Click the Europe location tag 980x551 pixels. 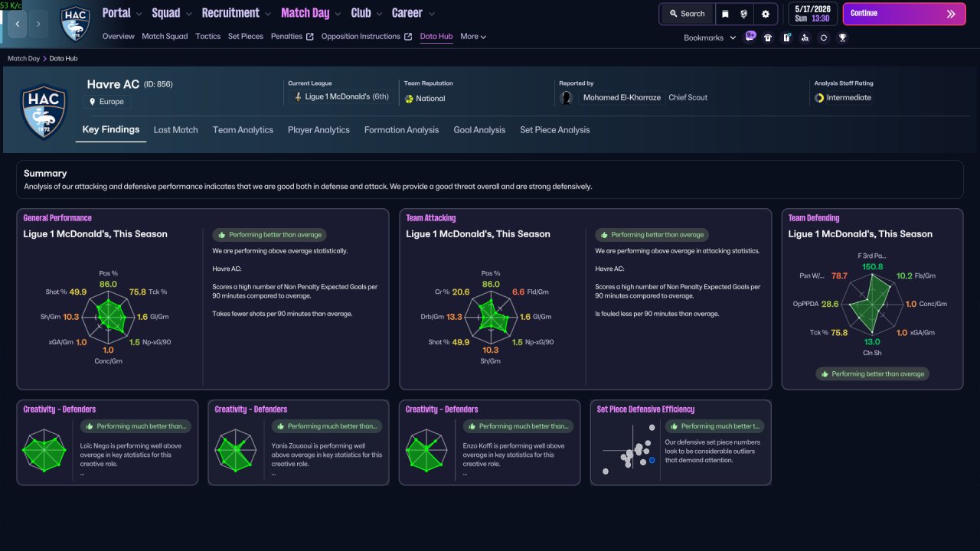point(107,102)
